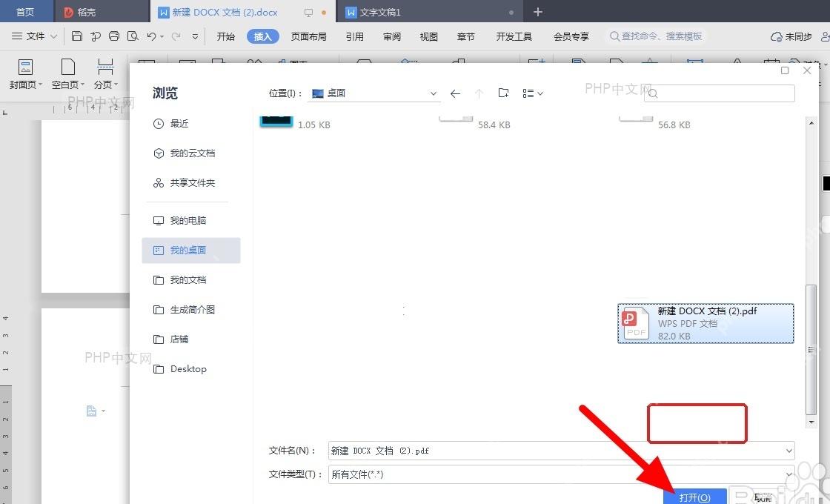Expand the 分页 dropdown arrow
830x504 pixels.
click(x=116, y=84)
